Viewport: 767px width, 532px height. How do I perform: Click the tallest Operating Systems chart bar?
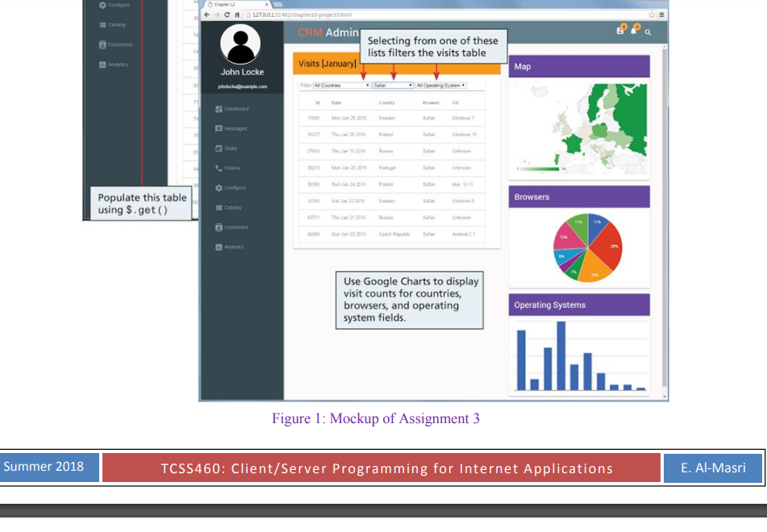click(561, 355)
